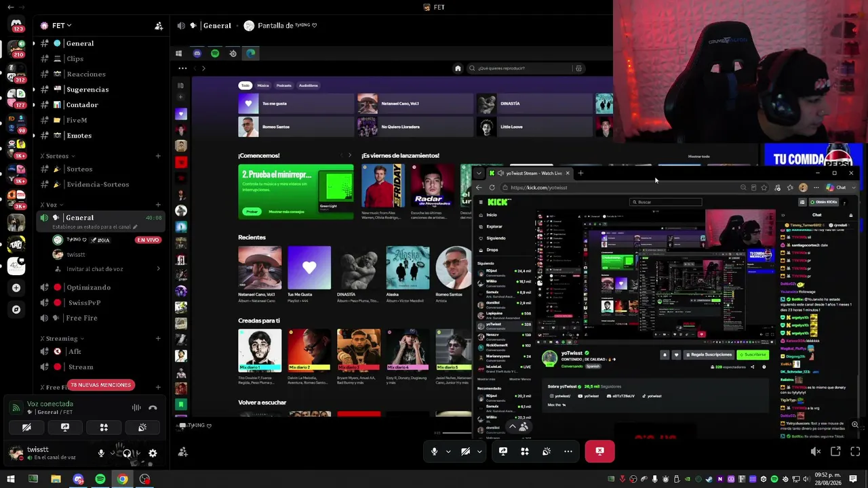Image resolution: width=868 pixels, height=488 pixels.
Task: Open Chrome from the Windows taskbar
Action: 122,479
